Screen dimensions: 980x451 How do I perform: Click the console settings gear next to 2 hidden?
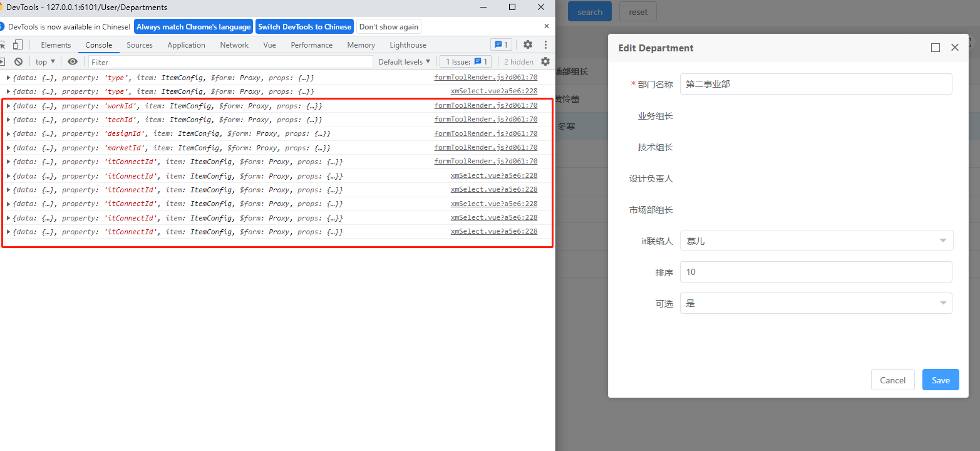545,61
